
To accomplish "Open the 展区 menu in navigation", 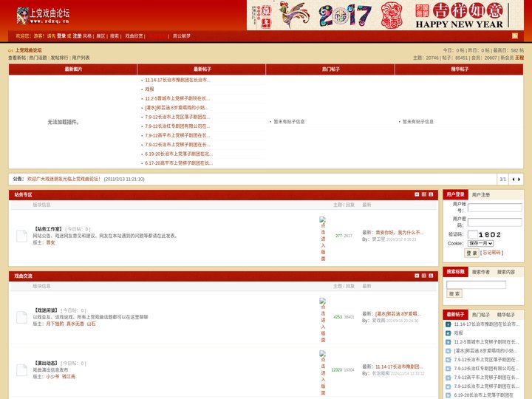I will (x=100, y=35).
